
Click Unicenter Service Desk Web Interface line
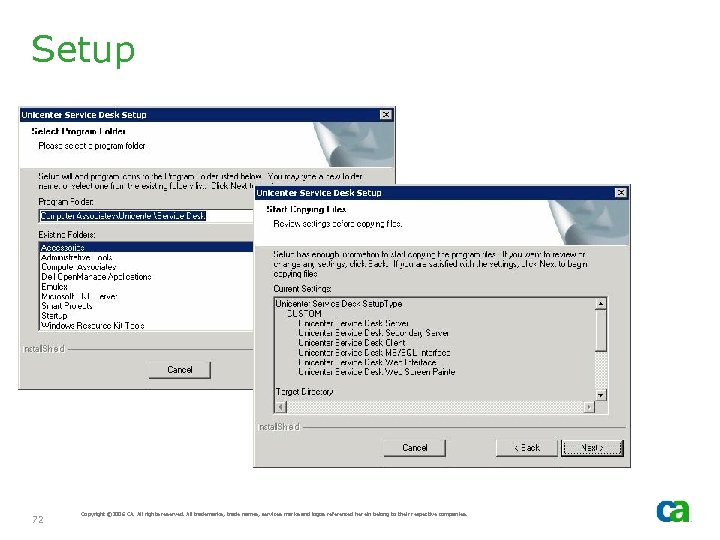point(367,362)
